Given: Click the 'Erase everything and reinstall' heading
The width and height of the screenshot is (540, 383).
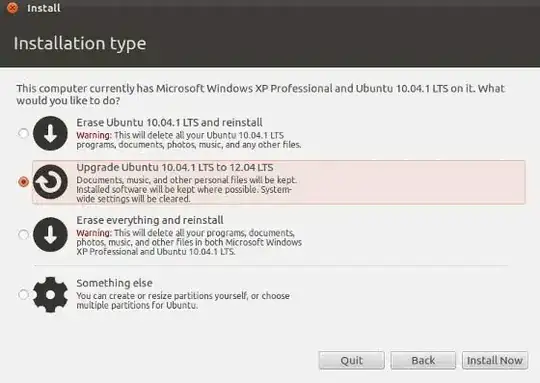Looking at the screenshot, I should tap(150, 220).
